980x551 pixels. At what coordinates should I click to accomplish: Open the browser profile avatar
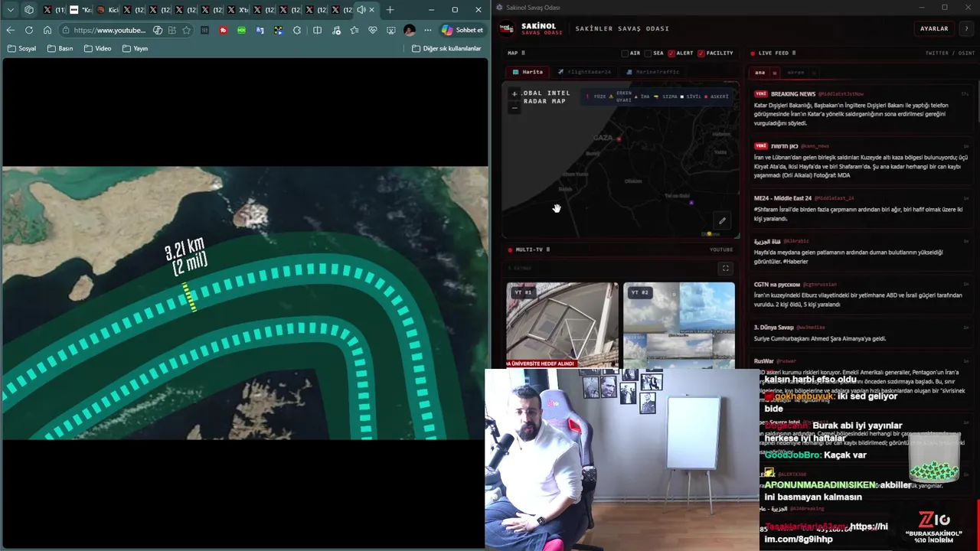(410, 30)
